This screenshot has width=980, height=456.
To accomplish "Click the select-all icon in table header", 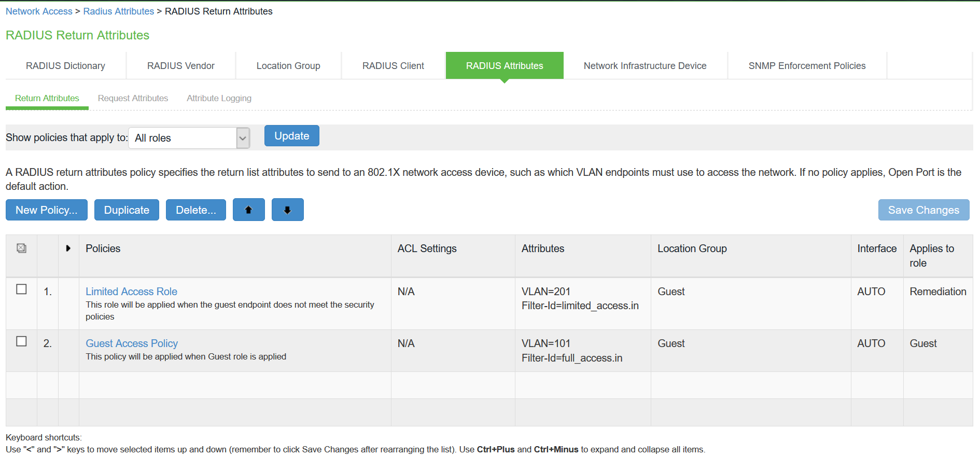I will pos(21,248).
